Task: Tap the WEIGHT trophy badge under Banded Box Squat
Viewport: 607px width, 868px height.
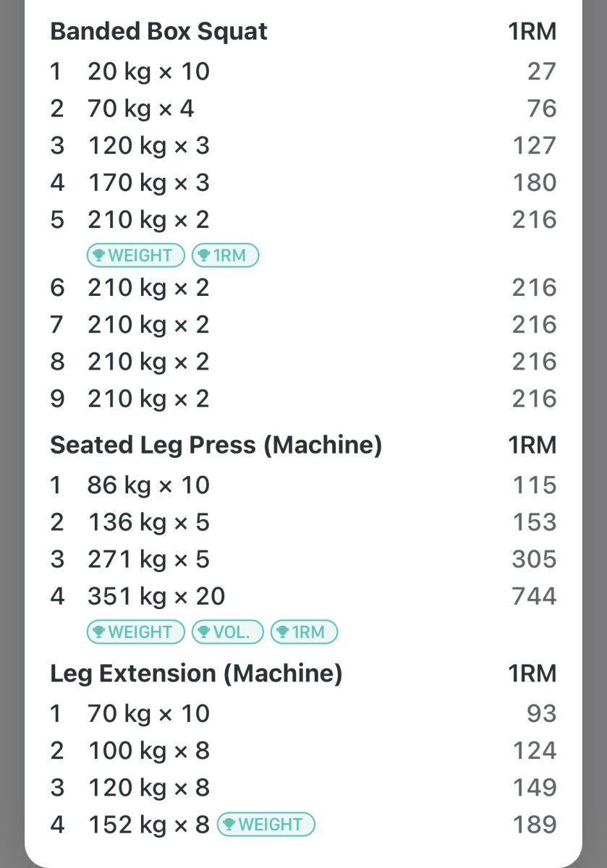Action: coord(135,255)
